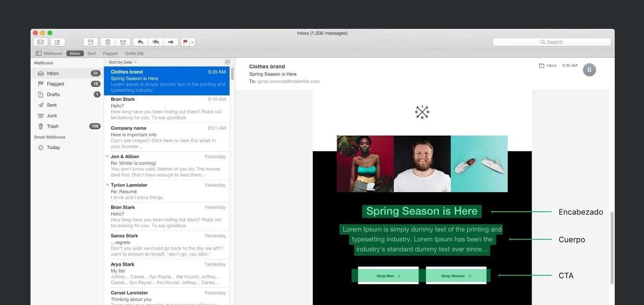644x305 pixels.
Task: Open Sent mailbox in sidebar
Action: coord(67,105)
